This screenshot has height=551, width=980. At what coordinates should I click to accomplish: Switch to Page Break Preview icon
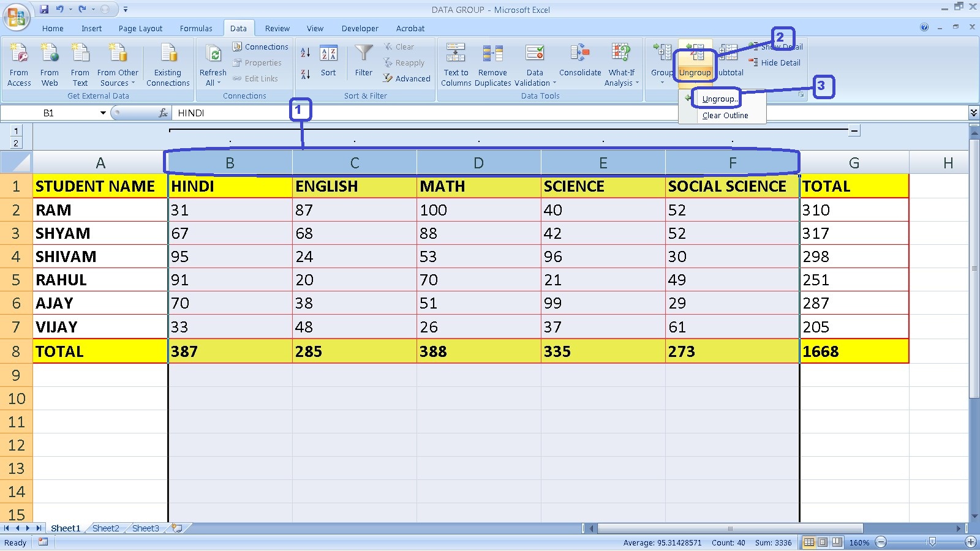click(836, 542)
